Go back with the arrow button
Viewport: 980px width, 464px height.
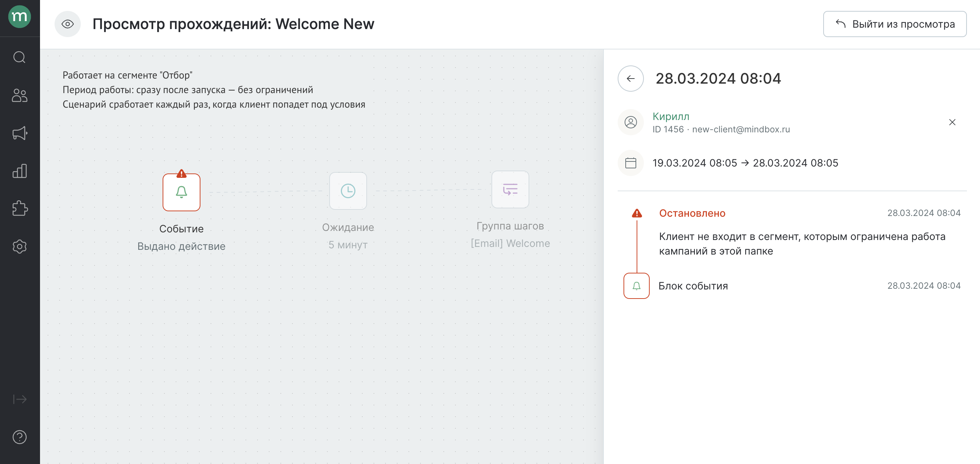(x=630, y=79)
